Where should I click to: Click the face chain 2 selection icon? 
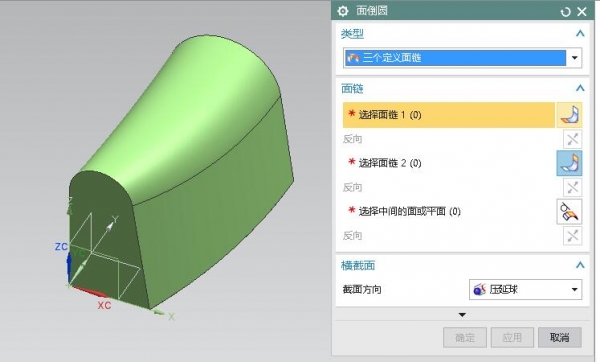click(x=569, y=163)
